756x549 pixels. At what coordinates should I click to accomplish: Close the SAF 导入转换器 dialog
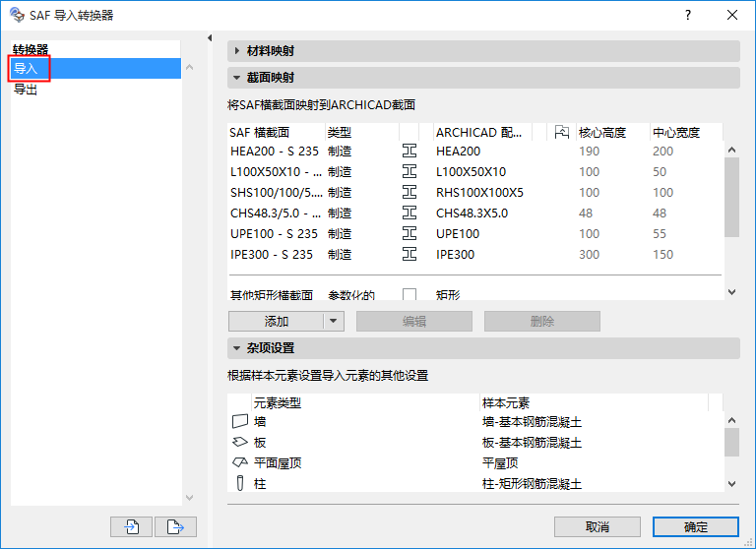click(x=732, y=15)
